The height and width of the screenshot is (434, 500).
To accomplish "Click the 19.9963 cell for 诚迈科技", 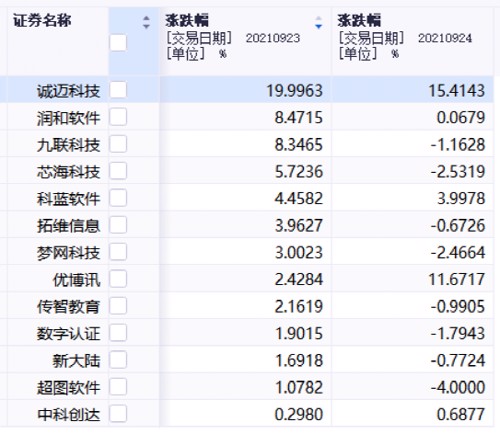I will [294, 91].
